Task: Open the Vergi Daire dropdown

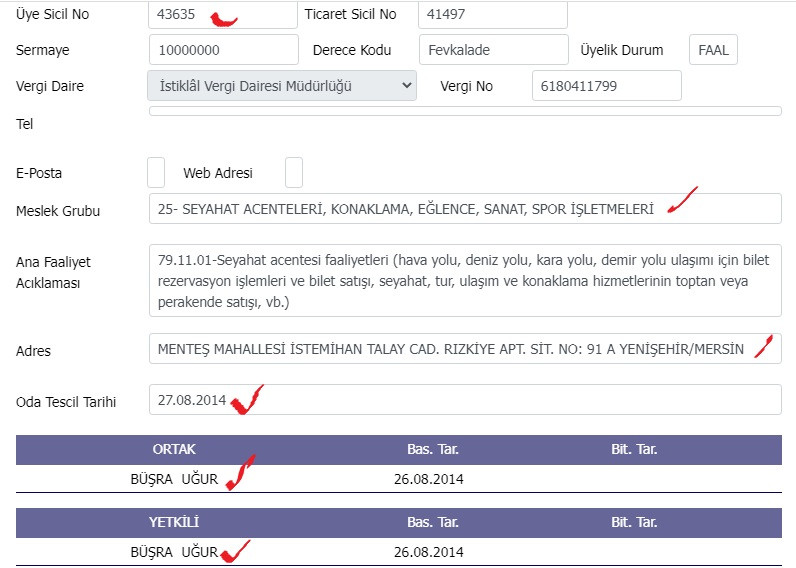Action: coord(282,86)
